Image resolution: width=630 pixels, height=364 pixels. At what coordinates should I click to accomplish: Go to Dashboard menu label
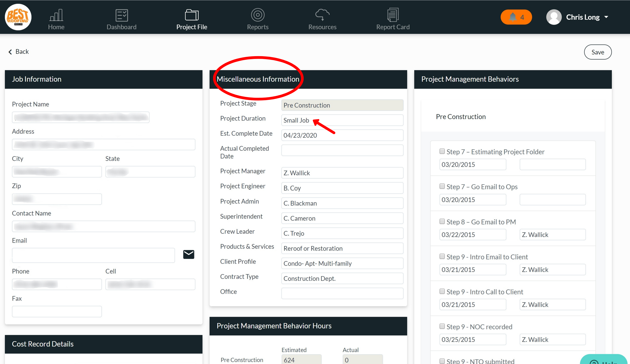(x=121, y=27)
